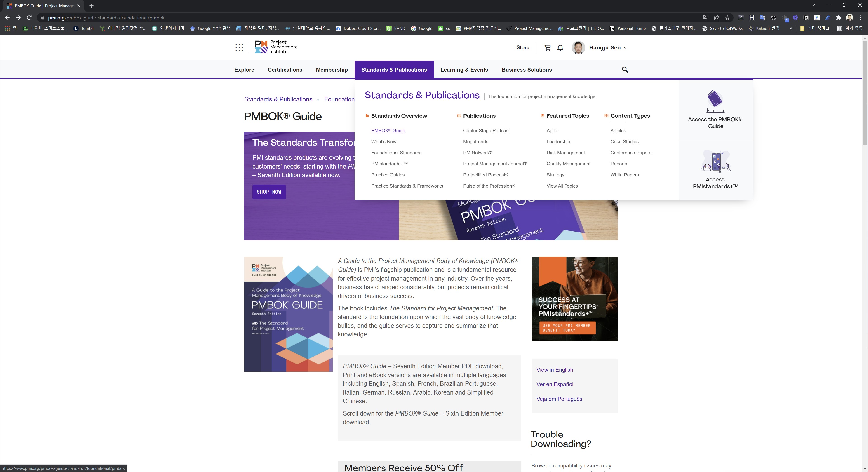The image size is (868, 472).
Task: Expand the Hangju Seo account dropdown
Action: (x=625, y=47)
